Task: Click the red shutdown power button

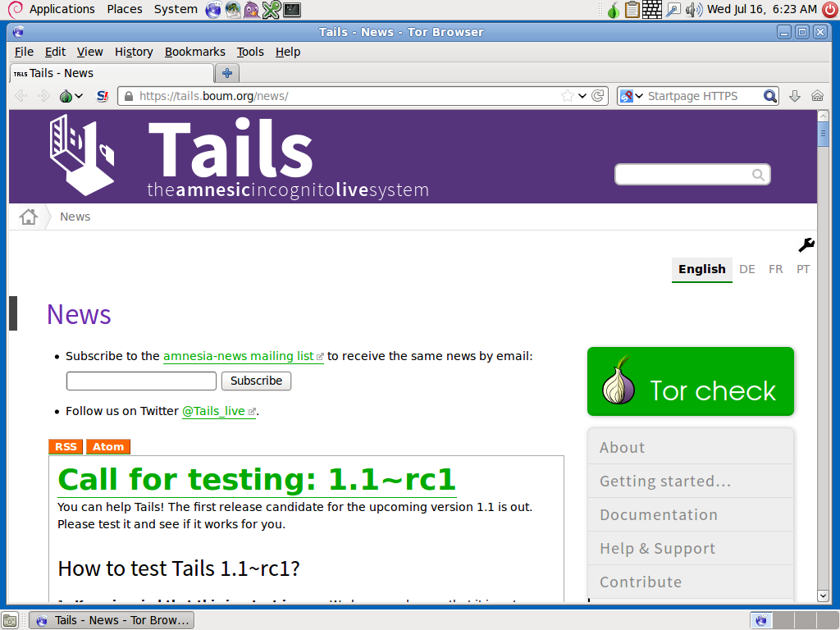Action: [x=830, y=9]
